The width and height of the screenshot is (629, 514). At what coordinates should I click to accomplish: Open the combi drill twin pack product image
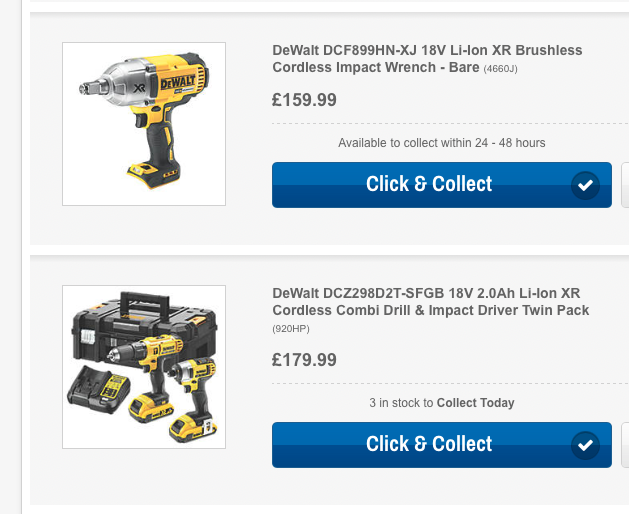click(144, 367)
